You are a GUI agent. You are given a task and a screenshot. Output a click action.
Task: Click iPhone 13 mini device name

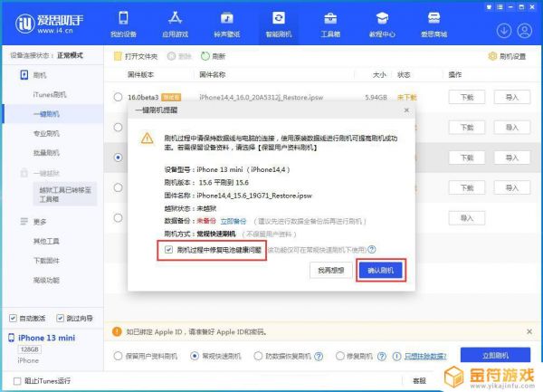[x=46, y=338]
